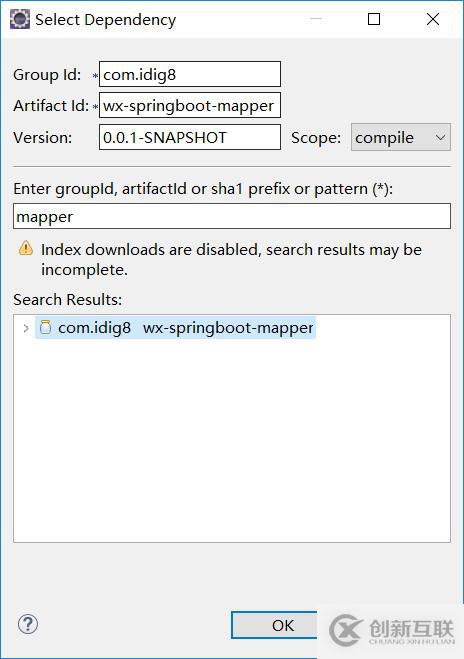The width and height of the screenshot is (464, 659).
Task: Open help via the question mark icon
Action: tap(28, 624)
